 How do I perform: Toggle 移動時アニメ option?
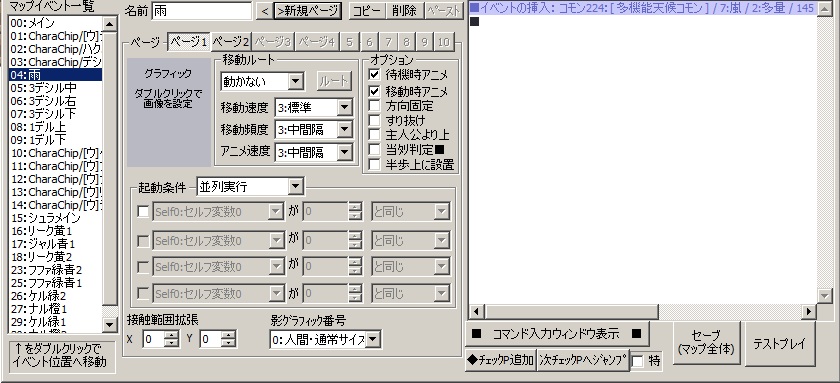374,92
